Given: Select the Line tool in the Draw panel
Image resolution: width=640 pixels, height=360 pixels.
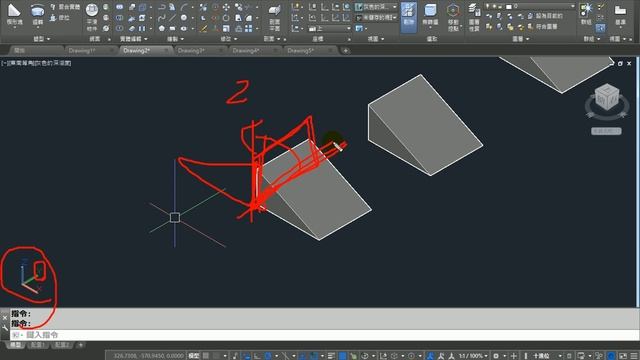Looking at the screenshot, I should click(173, 18).
